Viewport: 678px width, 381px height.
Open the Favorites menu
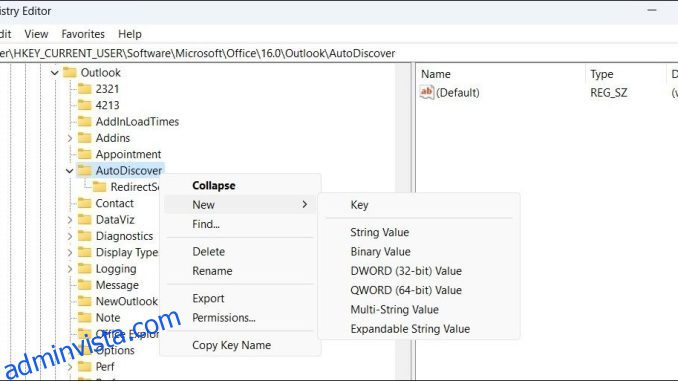[83, 34]
